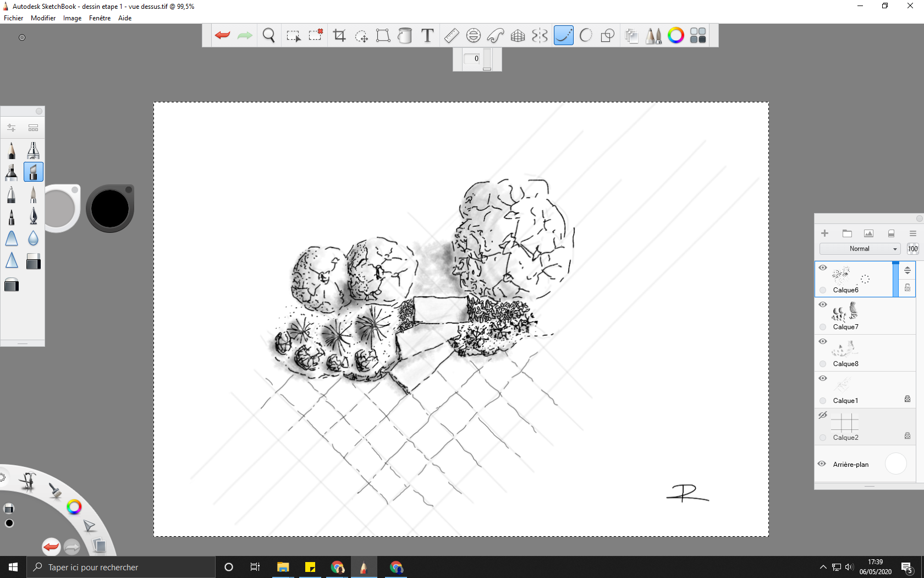Select the blur water drop brush

[x=34, y=238]
